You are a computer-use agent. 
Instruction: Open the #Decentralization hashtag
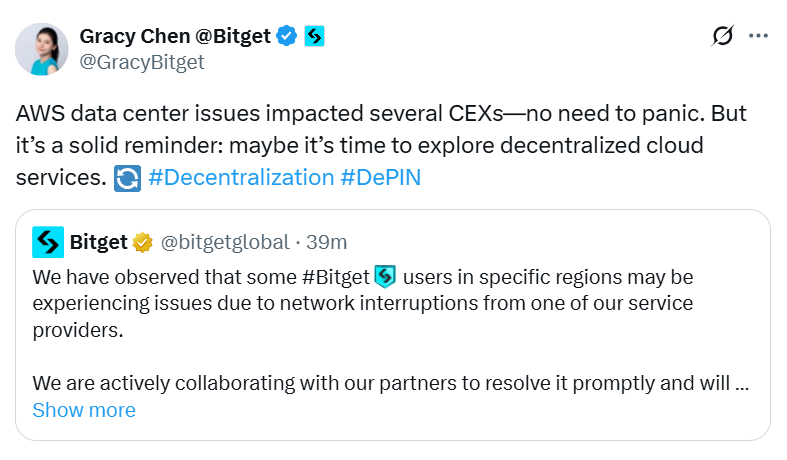point(240,178)
